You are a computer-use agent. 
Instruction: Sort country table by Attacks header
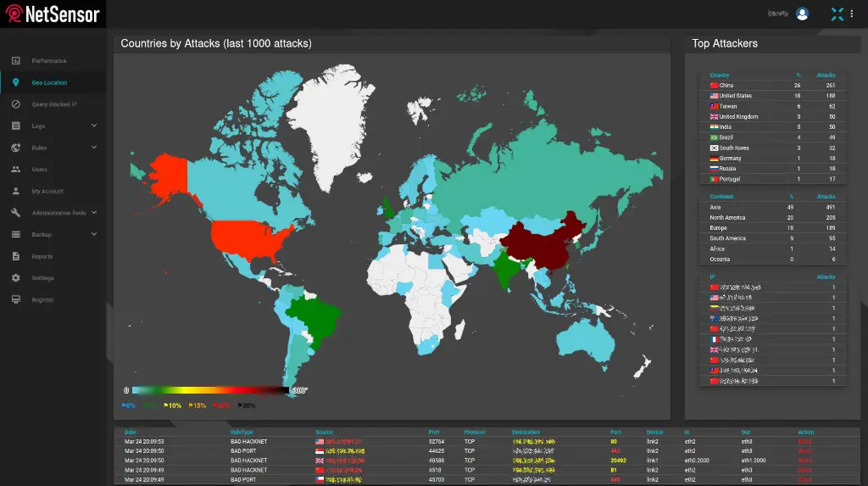click(826, 75)
